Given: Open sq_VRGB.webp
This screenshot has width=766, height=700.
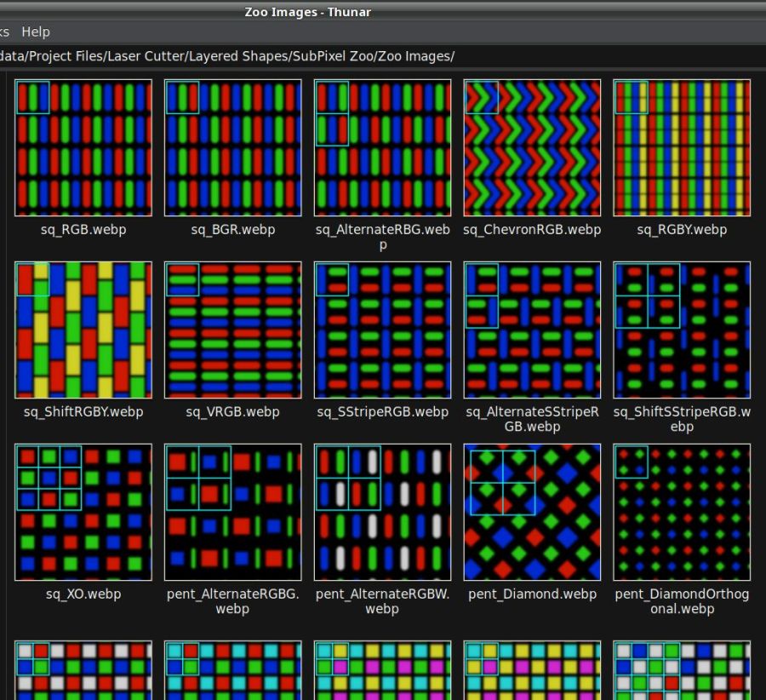Looking at the screenshot, I should [x=232, y=330].
